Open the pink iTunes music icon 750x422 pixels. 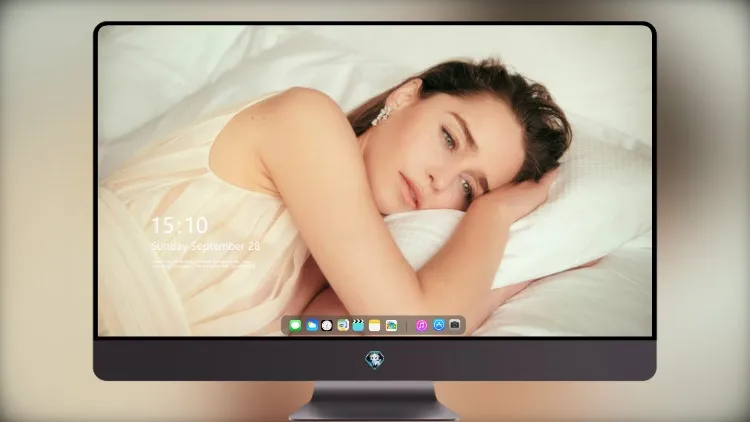click(x=421, y=325)
